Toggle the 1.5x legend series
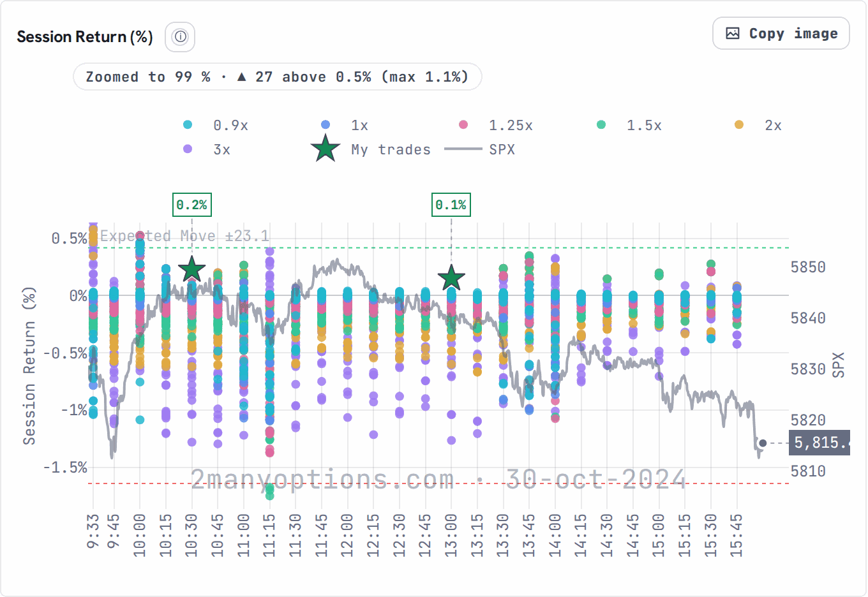This screenshot has width=868, height=597. [629, 125]
